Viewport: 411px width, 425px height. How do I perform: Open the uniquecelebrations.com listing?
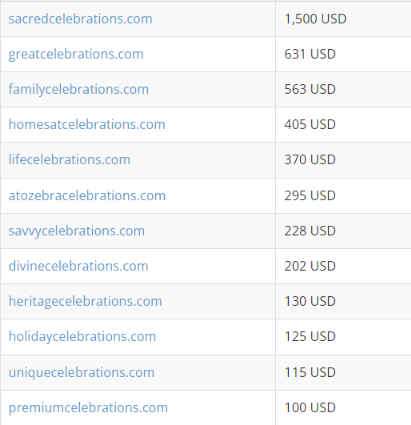coord(81,373)
